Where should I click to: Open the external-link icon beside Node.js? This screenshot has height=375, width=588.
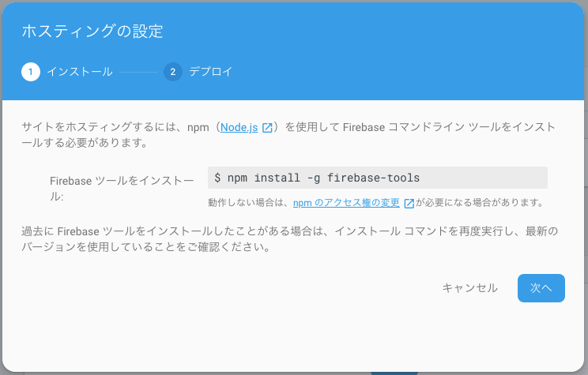[x=267, y=128]
